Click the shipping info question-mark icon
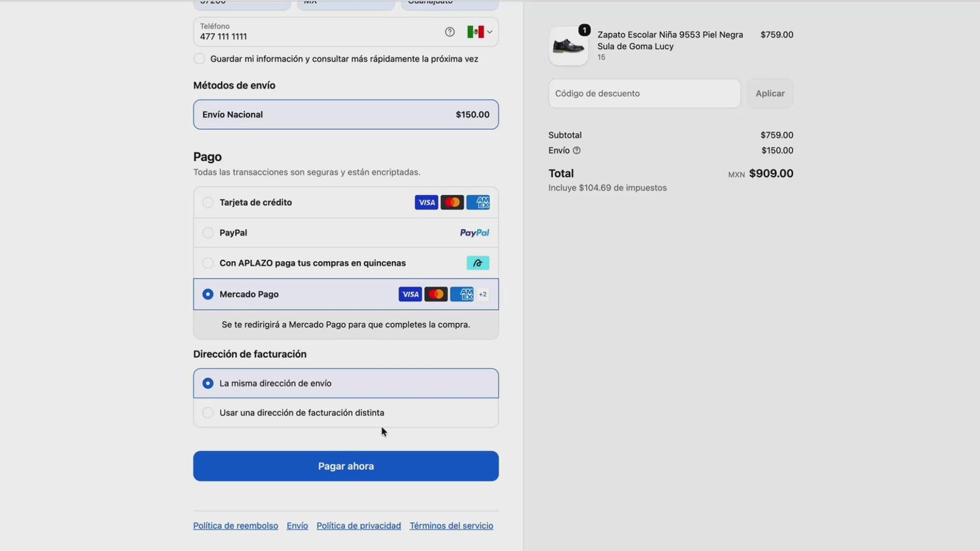This screenshot has height=551, width=980. 576,150
